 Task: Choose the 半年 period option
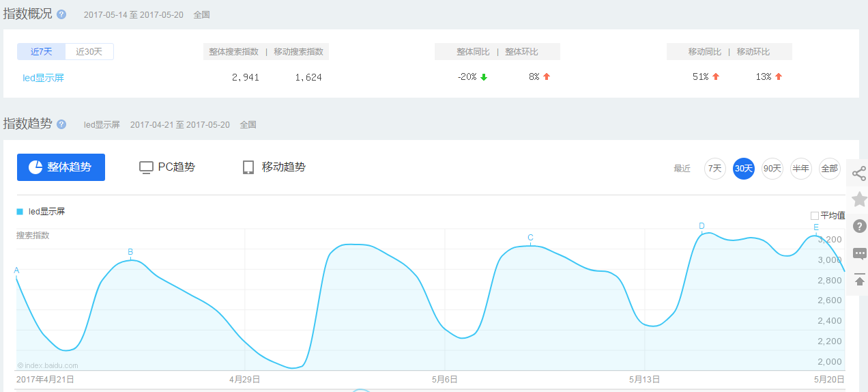[800, 169]
